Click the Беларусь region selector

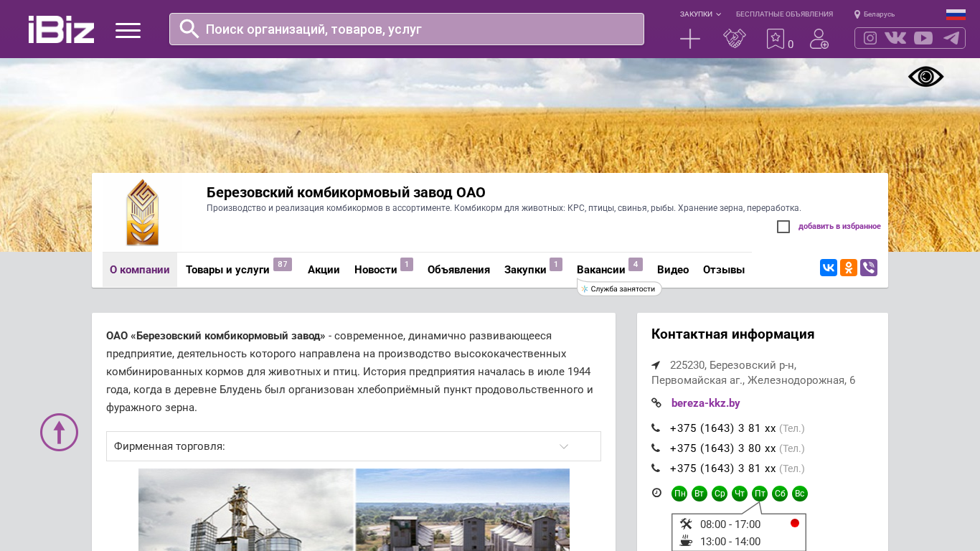click(x=879, y=14)
